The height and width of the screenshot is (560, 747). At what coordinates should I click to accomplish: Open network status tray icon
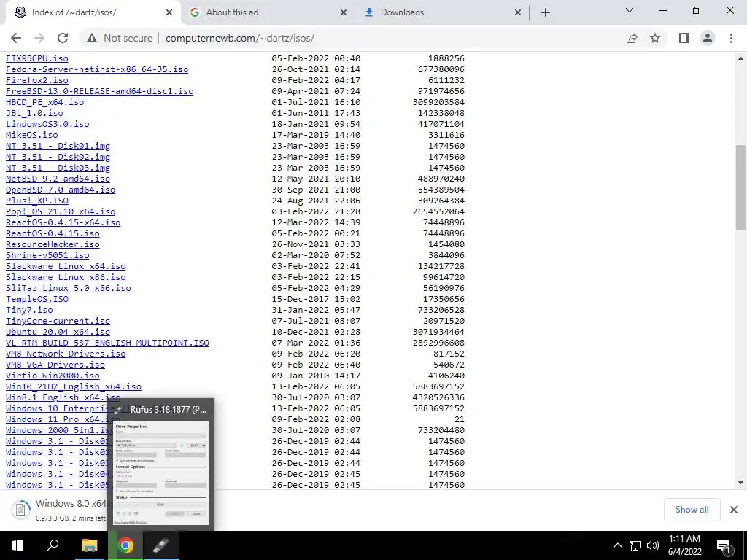635,545
